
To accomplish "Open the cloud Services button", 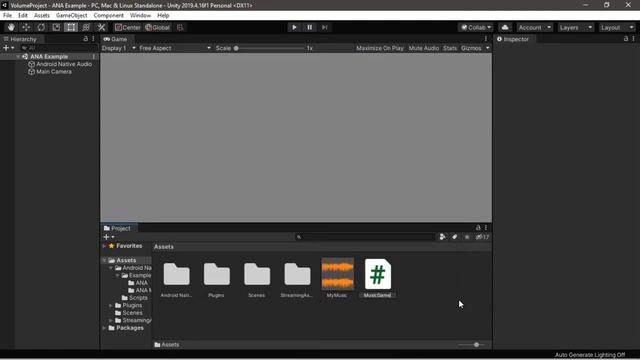I will click(x=505, y=27).
